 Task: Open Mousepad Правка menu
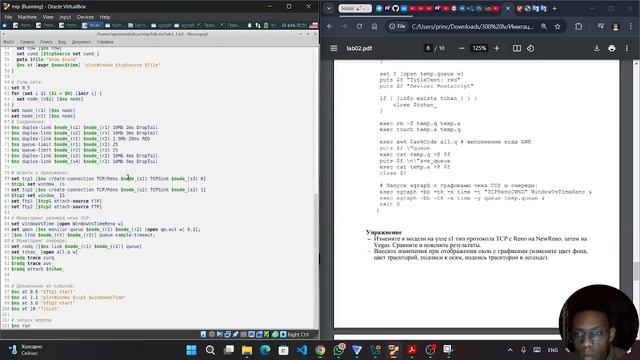pos(27,42)
